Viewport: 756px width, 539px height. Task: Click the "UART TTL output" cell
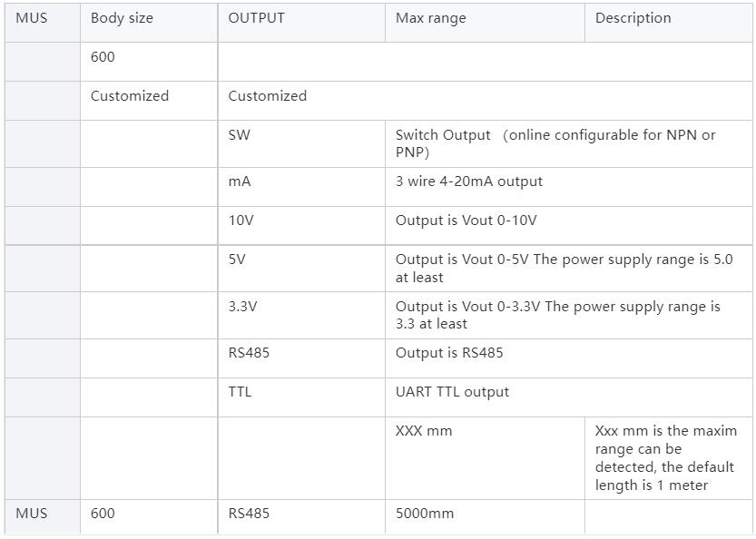(452, 392)
